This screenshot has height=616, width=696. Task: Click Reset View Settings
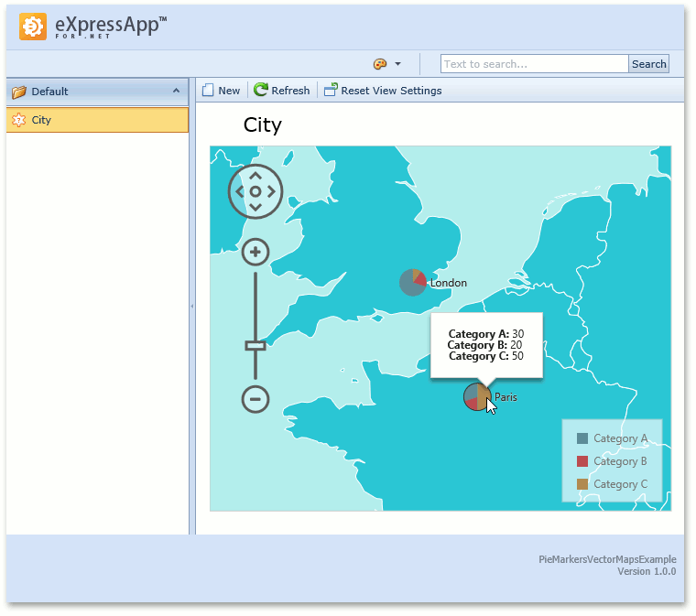click(383, 91)
